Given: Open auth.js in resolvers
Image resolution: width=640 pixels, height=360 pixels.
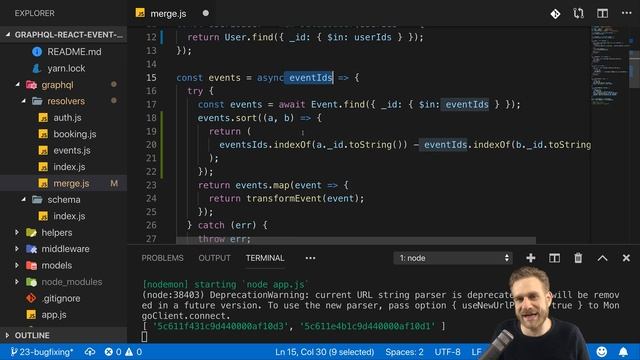Looking at the screenshot, I should [x=67, y=118].
